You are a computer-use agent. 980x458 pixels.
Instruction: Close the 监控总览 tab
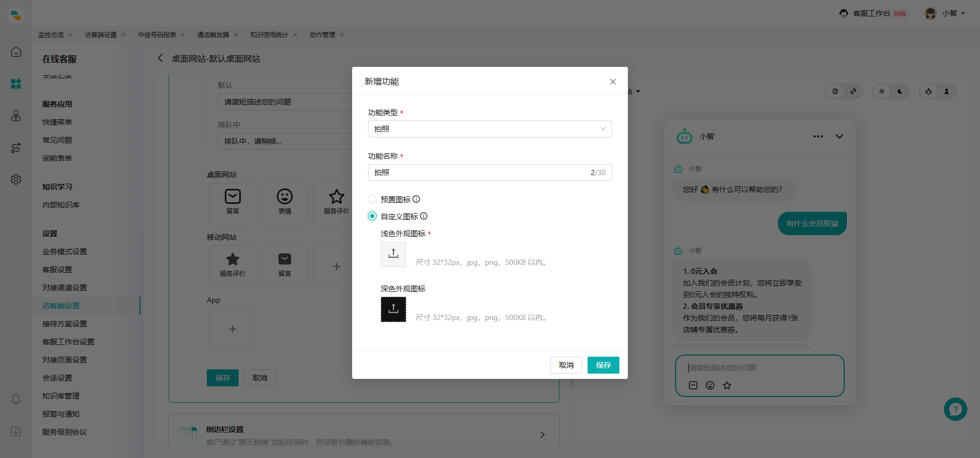(x=70, y=34)
